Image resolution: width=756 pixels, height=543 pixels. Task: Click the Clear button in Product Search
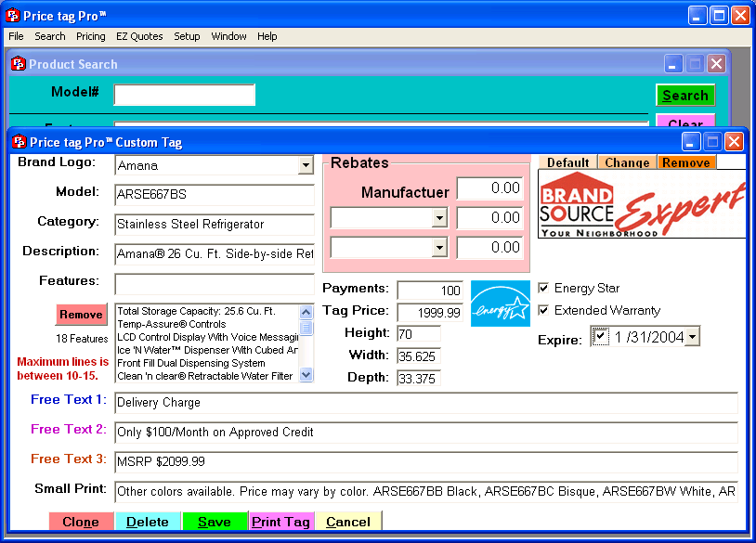click(x=685, y=122)
